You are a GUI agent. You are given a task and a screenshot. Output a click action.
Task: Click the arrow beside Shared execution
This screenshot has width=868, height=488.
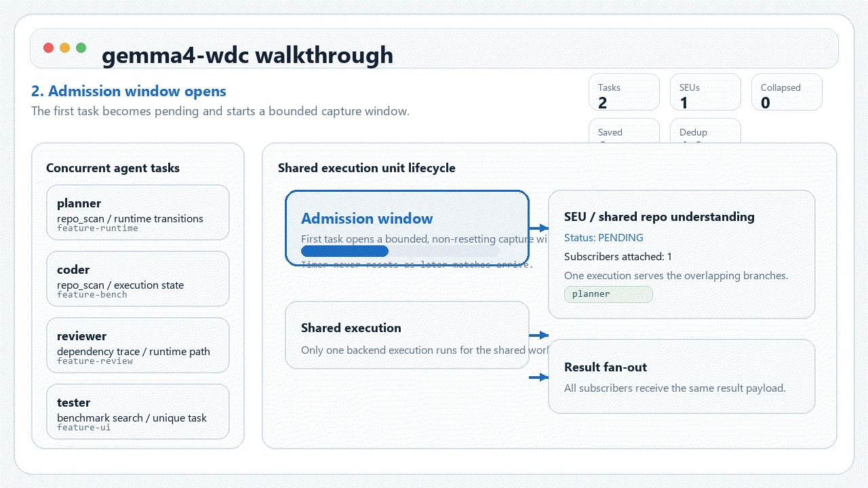pos(540,335)
